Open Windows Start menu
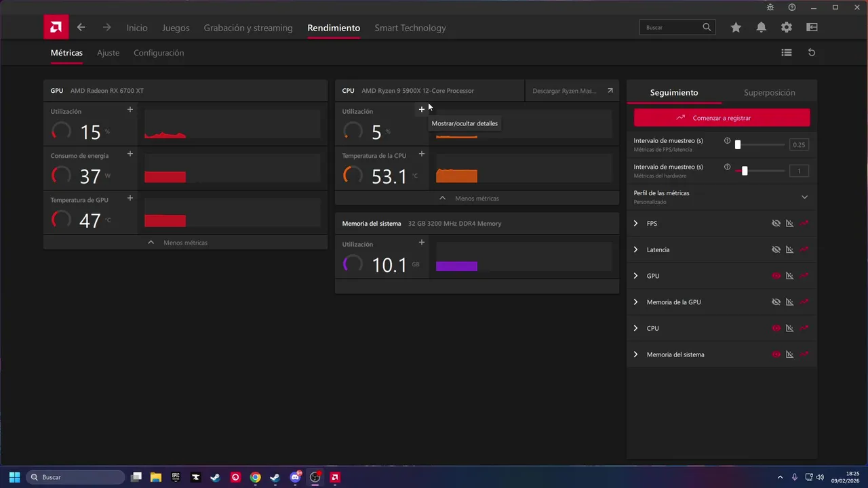868x488 pixels. point(14,477)
